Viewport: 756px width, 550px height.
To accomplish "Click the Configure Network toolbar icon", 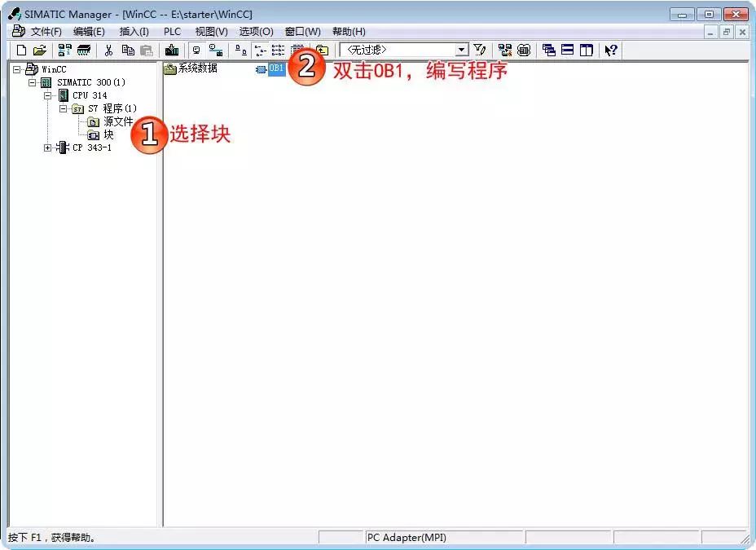I will coord(505,51).
